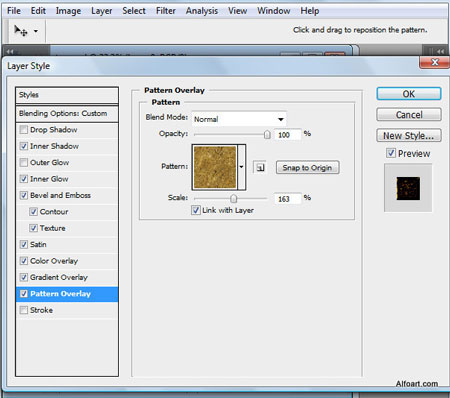Enable the Stroke effect checkbox
This screenshot has height=398, width=450.
pyautogui.click(x=24, y=310)
